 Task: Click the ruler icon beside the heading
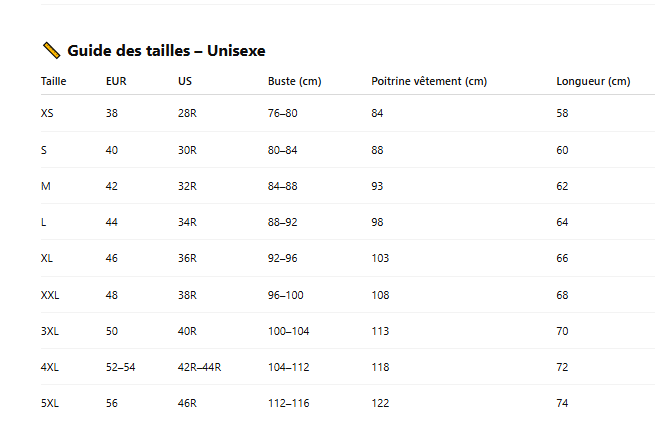point(52,51)
